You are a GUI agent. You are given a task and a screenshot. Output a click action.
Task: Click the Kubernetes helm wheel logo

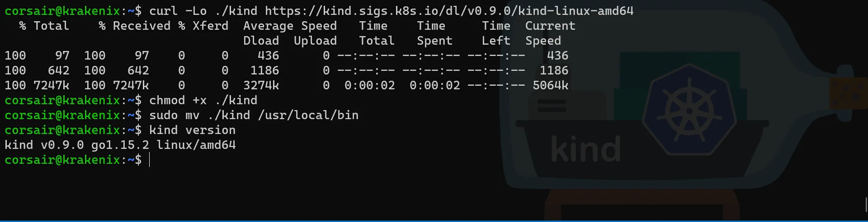tap(689, 111)
